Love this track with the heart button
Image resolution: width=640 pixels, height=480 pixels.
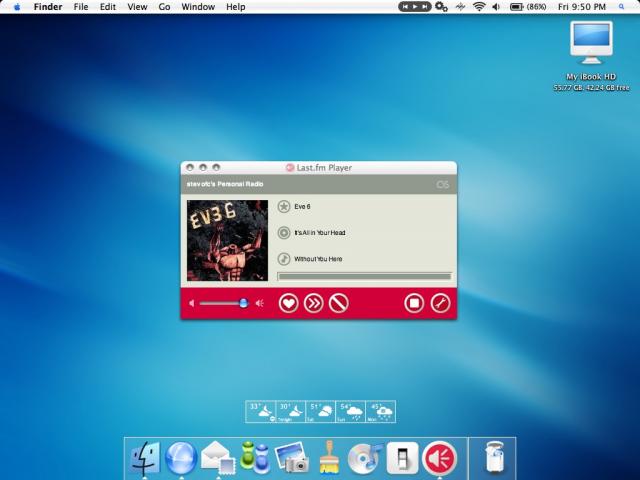coord(289,303)
